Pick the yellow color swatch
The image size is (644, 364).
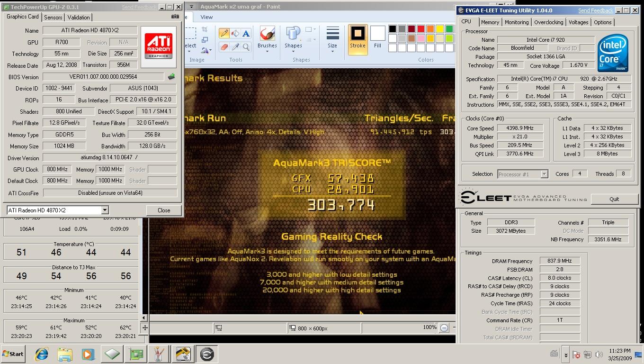pos(440,29)
